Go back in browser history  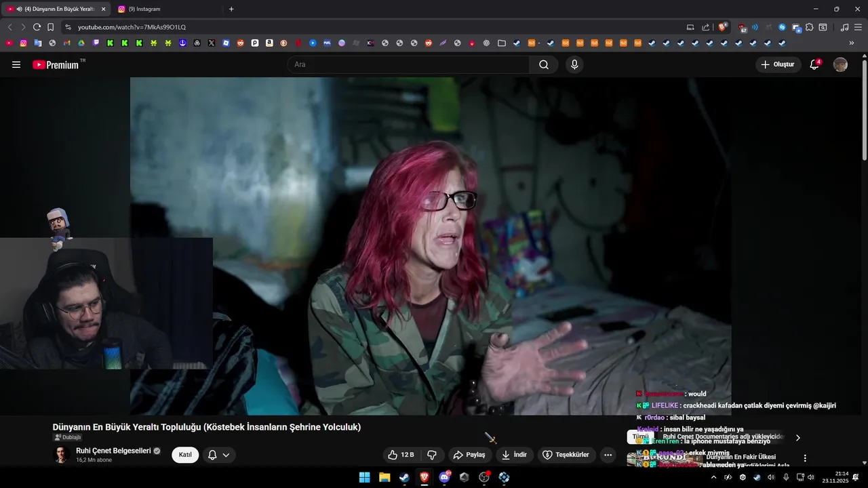click(x=9, y=27)
